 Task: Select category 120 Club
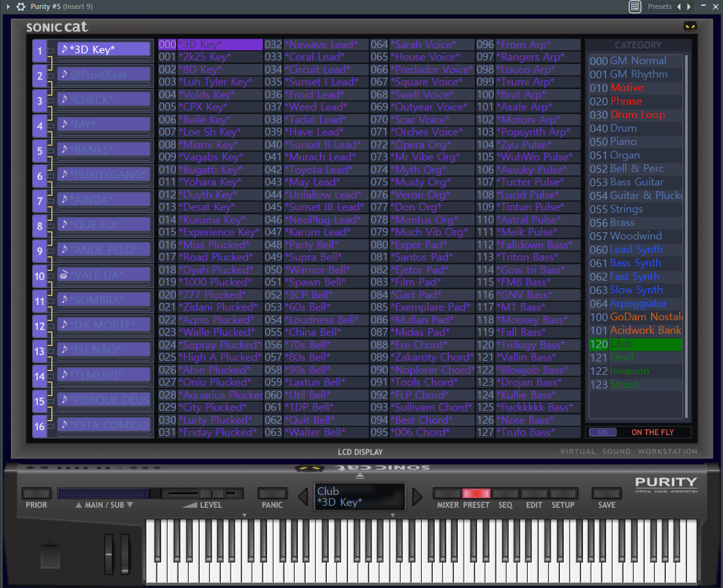tap(636, 344)
